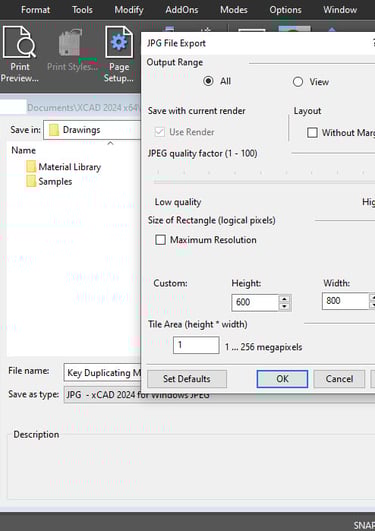The width and height of the screenshot is (375, 531).
Task: Increase the Height value with up arrow
Action: coord(285,299)
